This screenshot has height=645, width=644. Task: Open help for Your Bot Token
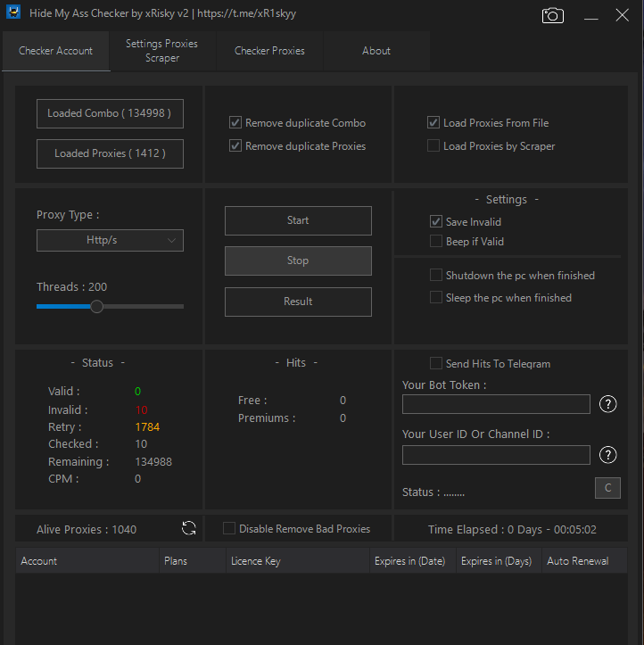[608, 404]
